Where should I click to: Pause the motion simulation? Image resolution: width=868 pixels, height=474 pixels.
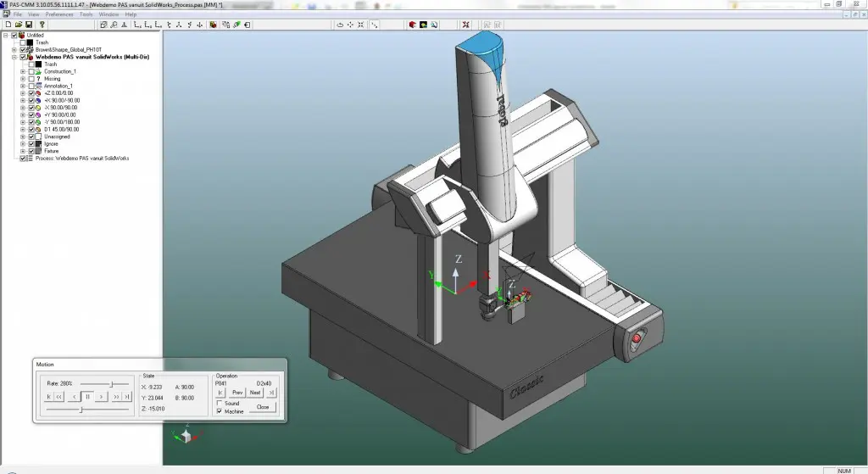click(x=87, y=397)
